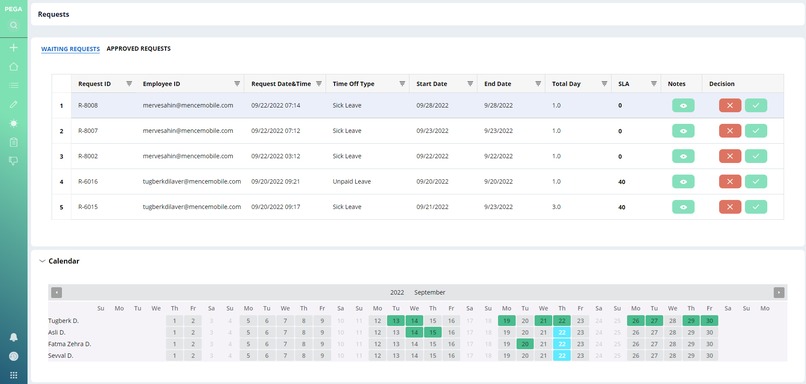Open Start Date column filter

[470, 84]
